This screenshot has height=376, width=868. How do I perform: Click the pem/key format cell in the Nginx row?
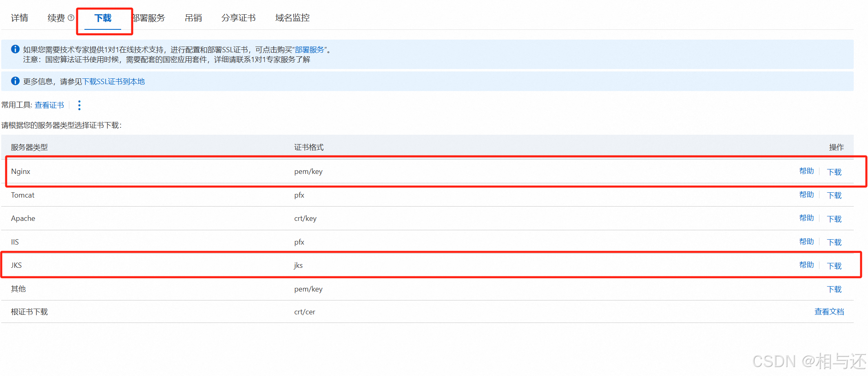coord(308,171)
